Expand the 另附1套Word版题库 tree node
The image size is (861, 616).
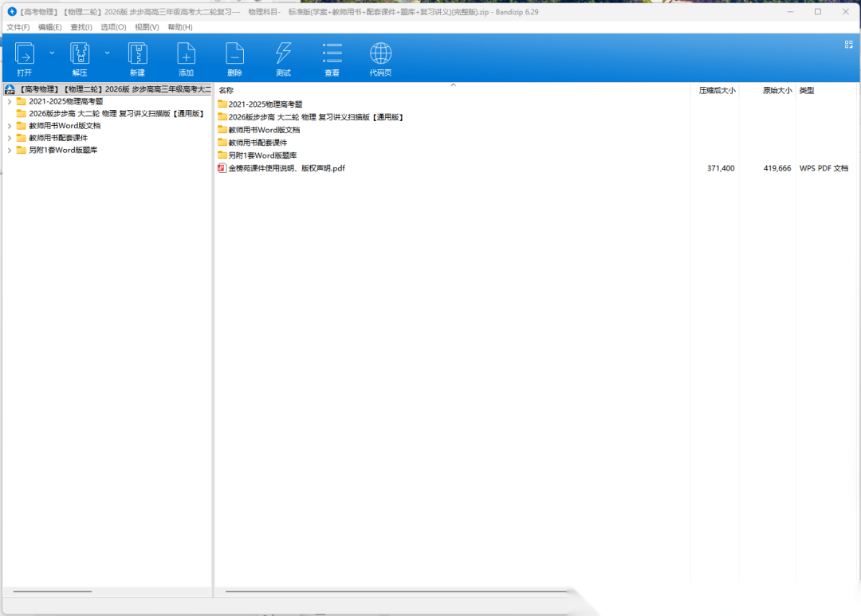pos(10,150)
